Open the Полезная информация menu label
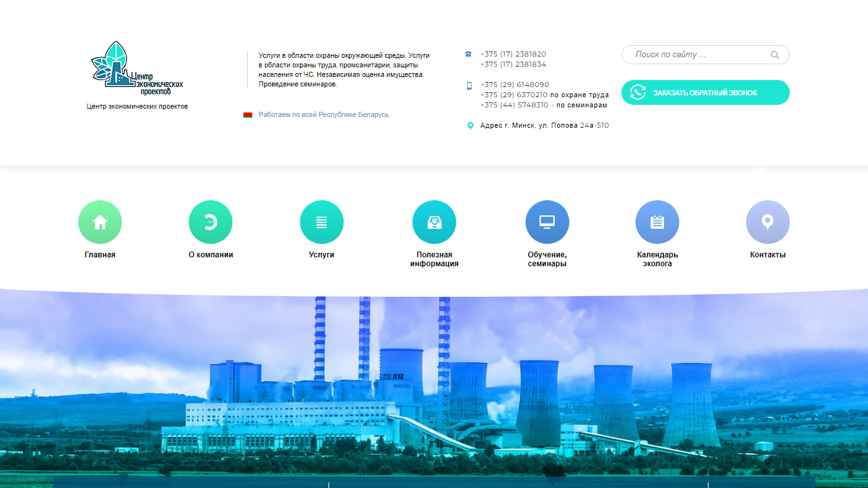The height and width of the screenshot is (488, 868). (x=434, y=259)
